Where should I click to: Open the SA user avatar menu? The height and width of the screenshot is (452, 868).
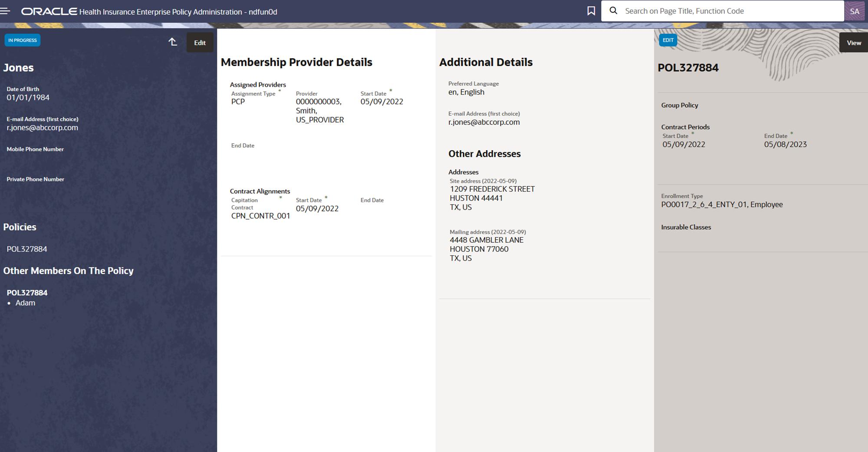click(855, 10)
